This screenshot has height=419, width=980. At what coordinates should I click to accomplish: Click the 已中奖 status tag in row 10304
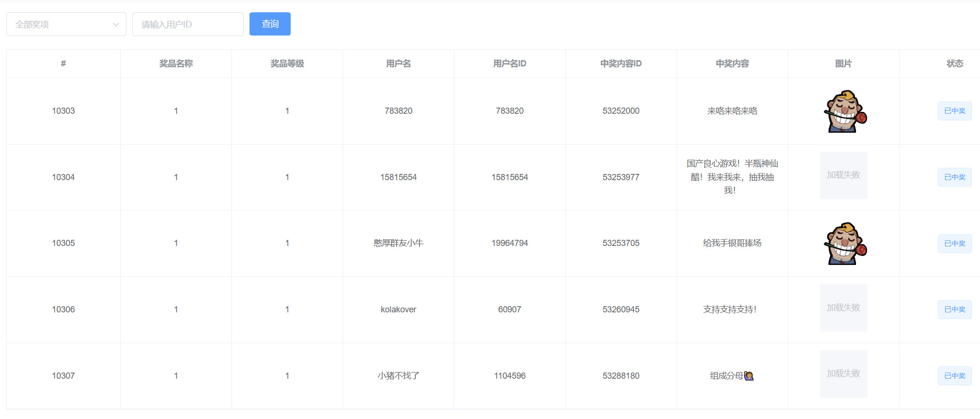[x=955, y=177]
